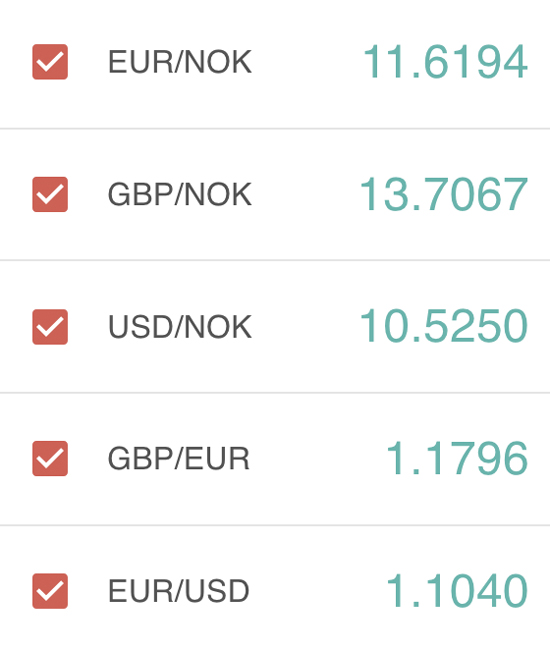Activate the USD/NOK list row
550x650 pixels.
275,327
